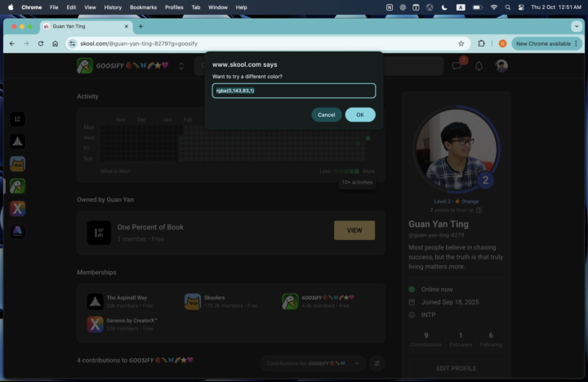Image resolution: width=588 pixels, height=382 pixels.
Task: Switch to One Percent of Book sidebar icon
Action: pyautogui.click(x=18, y=119)
